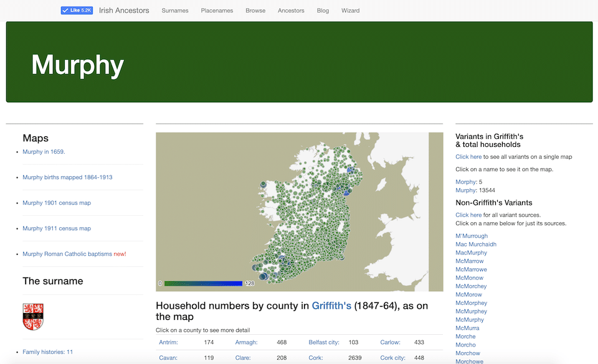Click here to see all variants map
Image resolution: width=598 pixels, height=364 pixels.
[468, 157]
